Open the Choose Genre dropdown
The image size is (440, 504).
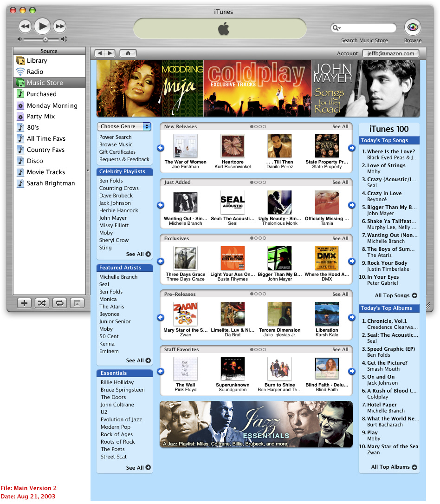(x=124, y=127)
